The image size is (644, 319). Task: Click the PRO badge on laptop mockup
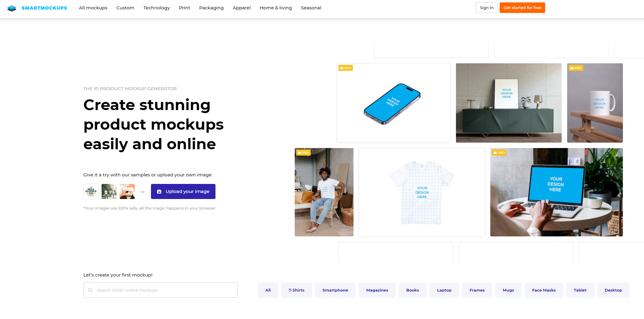click(499, 153)
